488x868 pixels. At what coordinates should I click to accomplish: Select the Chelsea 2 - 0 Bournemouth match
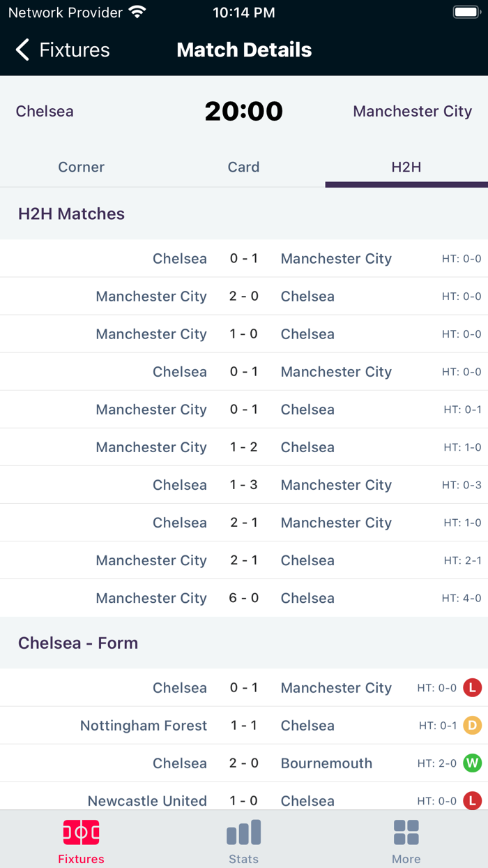[244, 763]
